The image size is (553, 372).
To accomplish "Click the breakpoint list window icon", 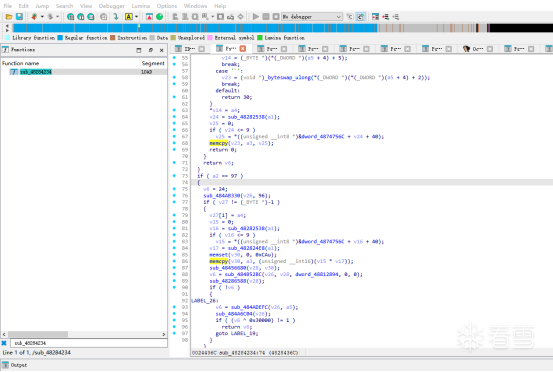I will (x=375, y=17).
